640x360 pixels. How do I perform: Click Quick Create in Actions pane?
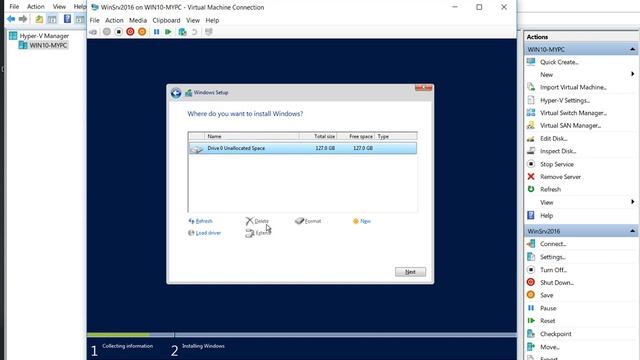559,62
